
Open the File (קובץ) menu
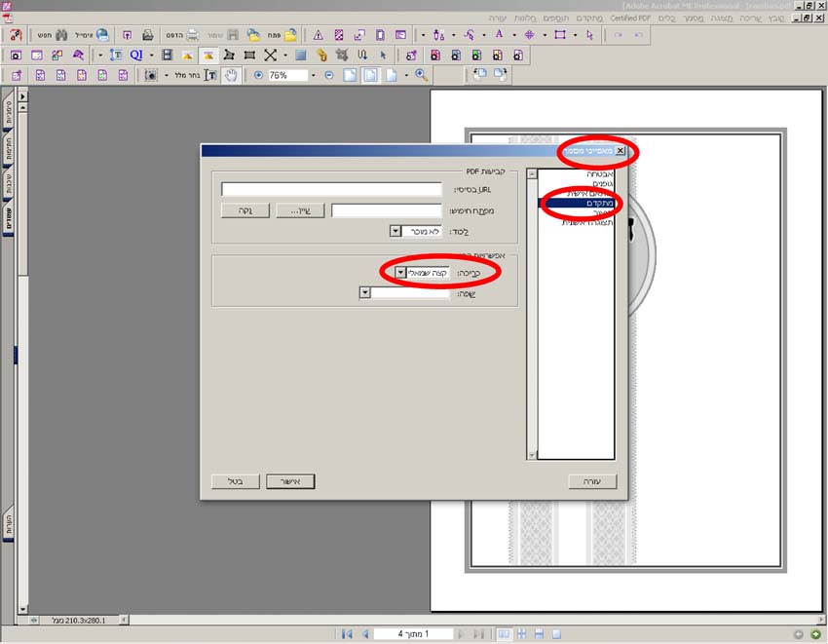(776, 18)
